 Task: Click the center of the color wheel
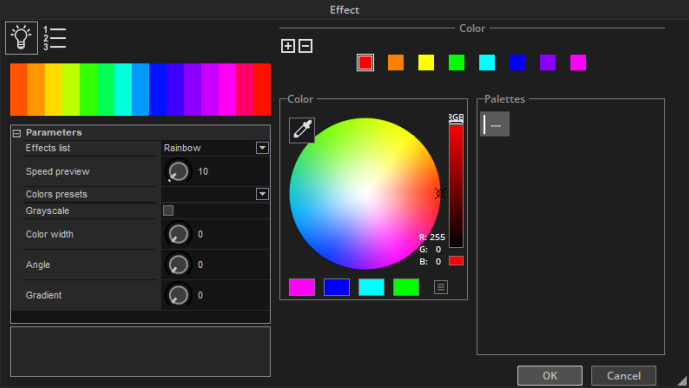pos(365,193)
